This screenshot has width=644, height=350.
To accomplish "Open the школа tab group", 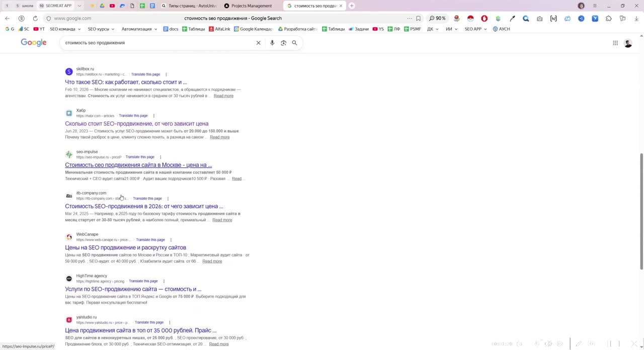I will [x=25, y=6].
